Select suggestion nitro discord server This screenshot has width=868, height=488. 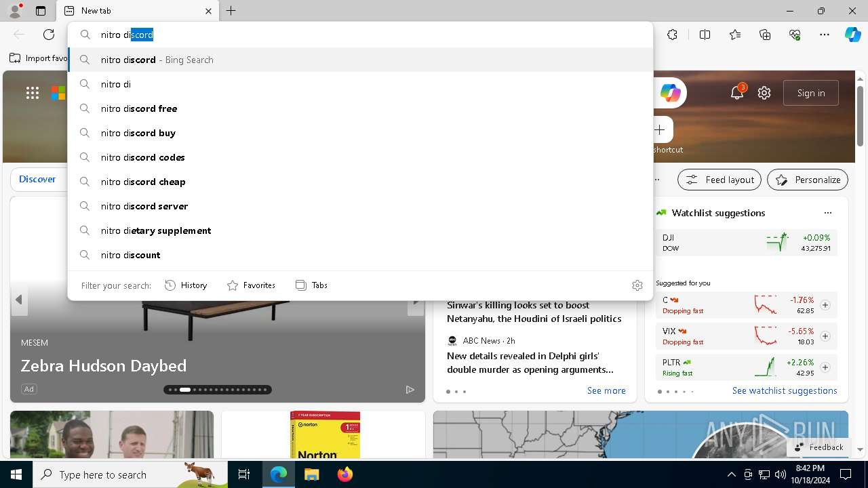(361, 206)
